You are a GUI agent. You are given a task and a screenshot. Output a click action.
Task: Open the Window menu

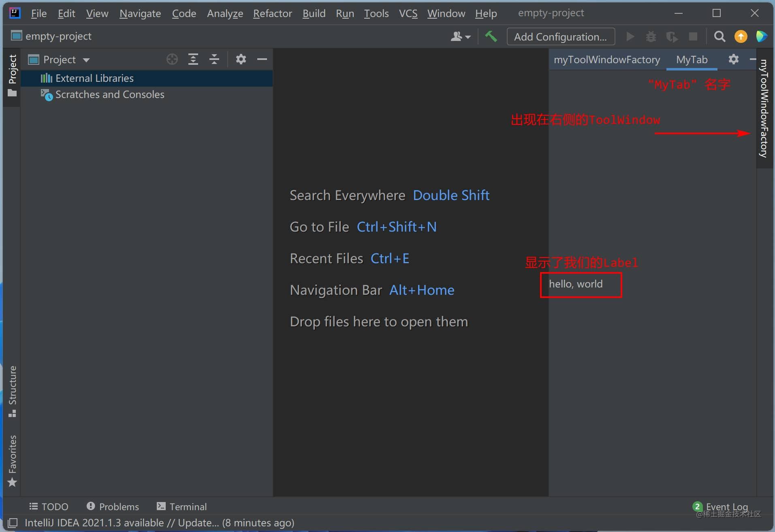point(446,13)
